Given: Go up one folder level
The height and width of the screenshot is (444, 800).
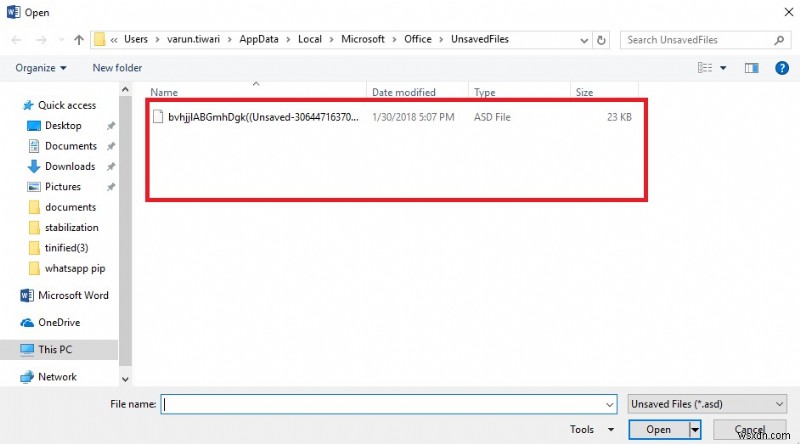Looking at the screenshot, I should pos(79,40).
